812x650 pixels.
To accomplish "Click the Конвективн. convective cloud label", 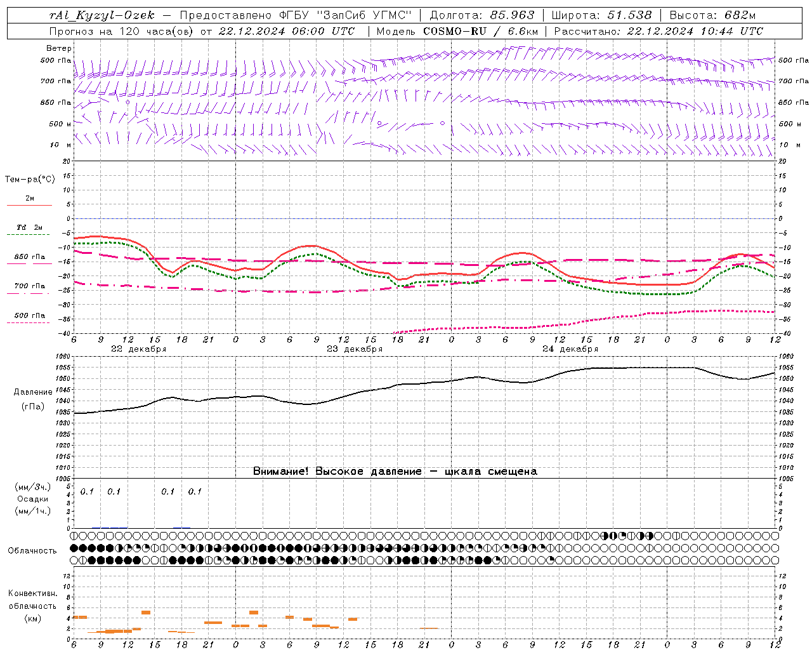I will coord(32,594).
